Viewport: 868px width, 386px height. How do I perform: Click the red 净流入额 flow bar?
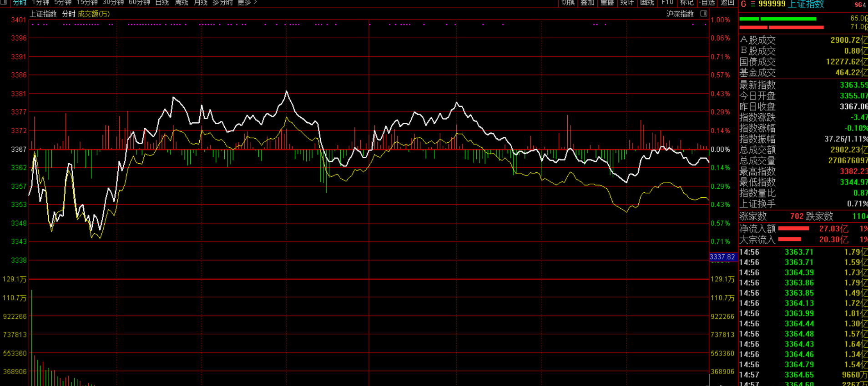click(x=793, y=229)
